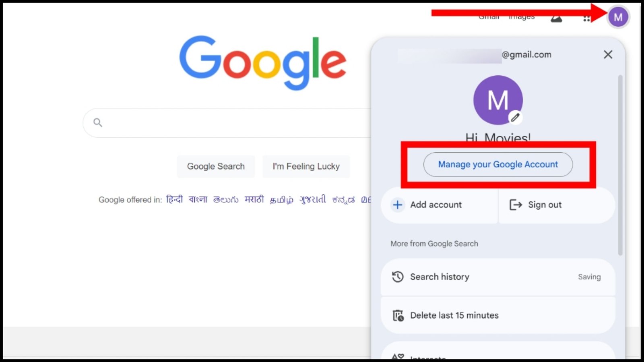Switch Google to Bengali language link
Screen dimensions: 644x362
point(198,199)
